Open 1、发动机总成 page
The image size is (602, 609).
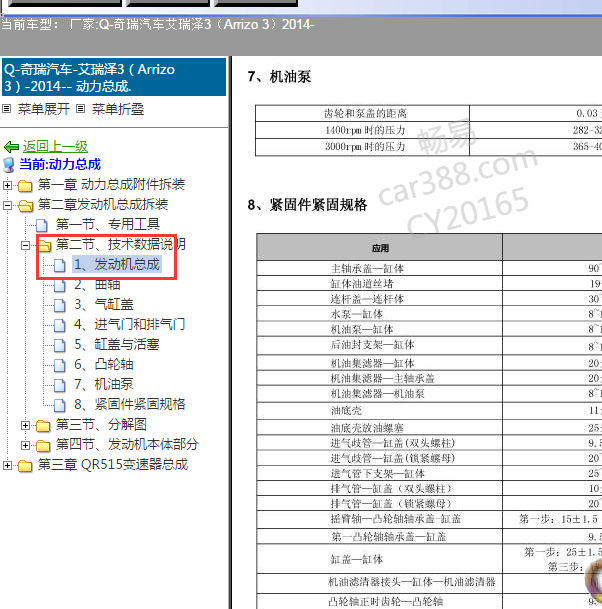tap(117, 264)
